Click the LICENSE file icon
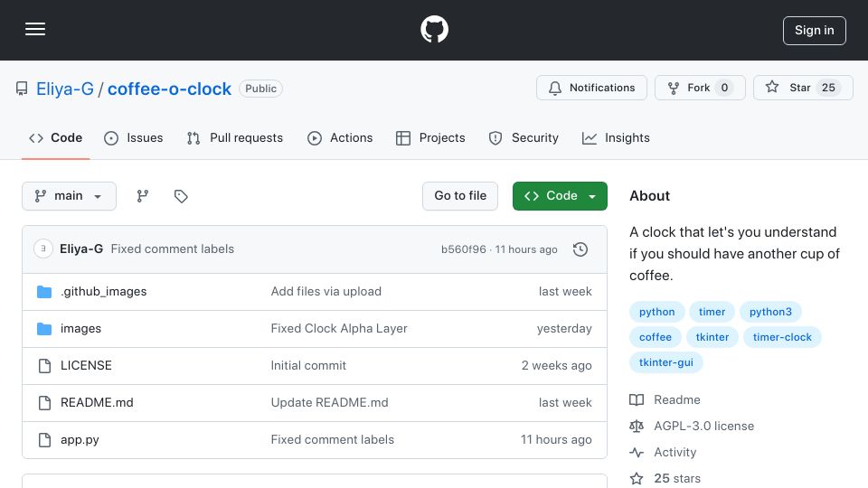 click(44, 366)
